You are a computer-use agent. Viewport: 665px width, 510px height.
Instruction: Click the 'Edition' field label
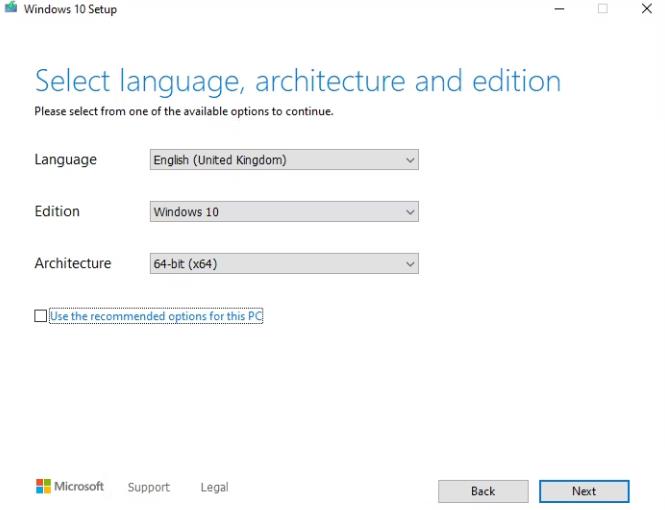(x=57, y=211)
